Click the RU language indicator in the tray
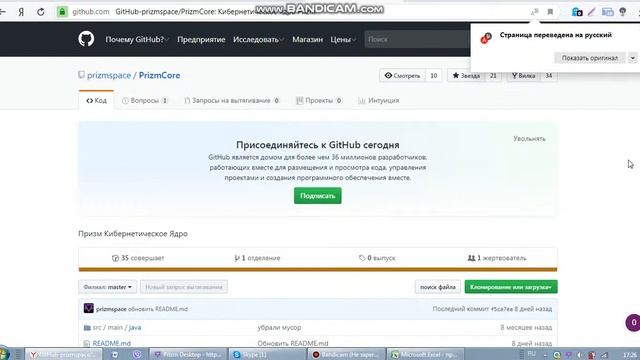The height and width of the screenshot is (360, 640). (531, 354)
